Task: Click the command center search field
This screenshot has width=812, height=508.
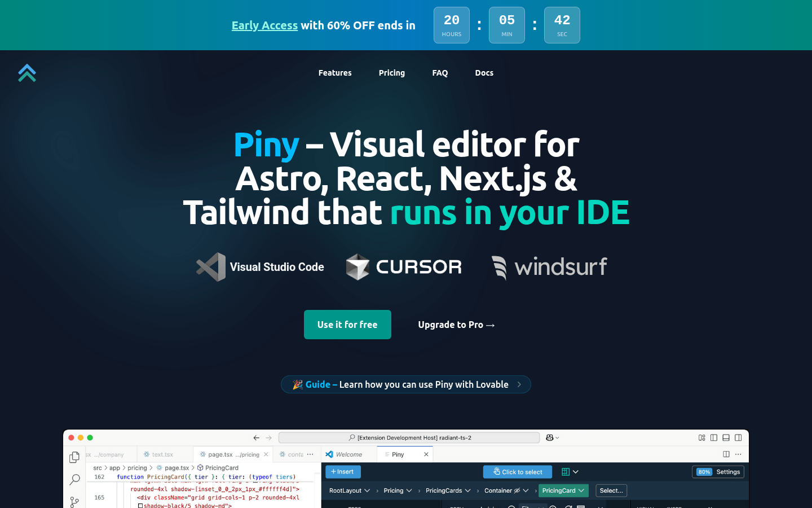Action: point(409,437)
